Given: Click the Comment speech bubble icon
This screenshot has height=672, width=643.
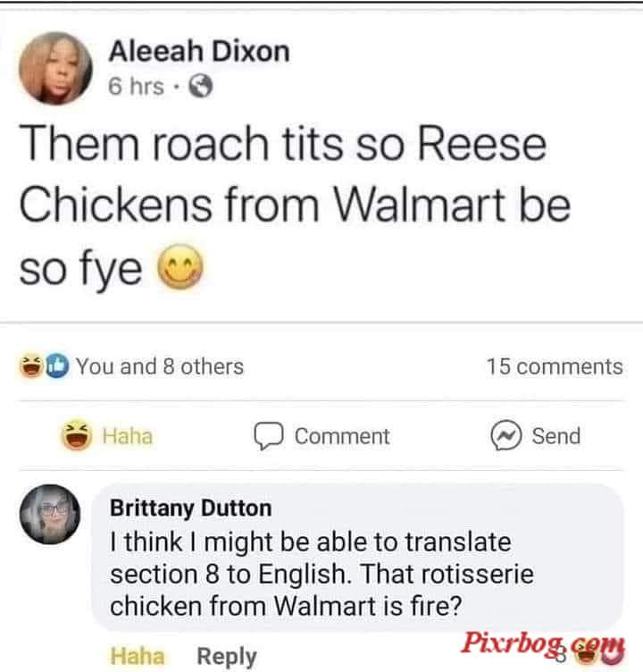Looking at the screenshot, I should pos(269,436).
